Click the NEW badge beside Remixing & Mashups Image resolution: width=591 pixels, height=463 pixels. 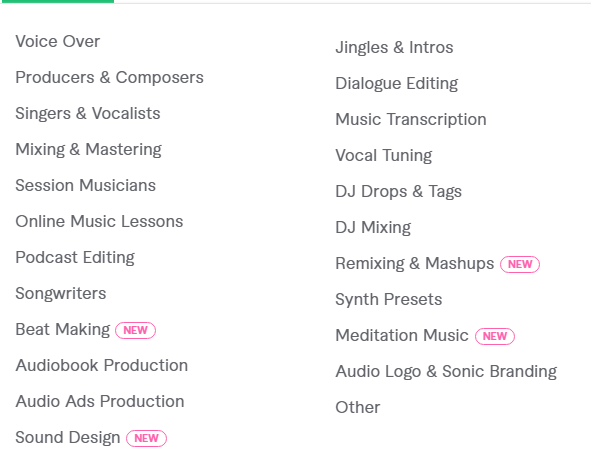click(520, 264)
